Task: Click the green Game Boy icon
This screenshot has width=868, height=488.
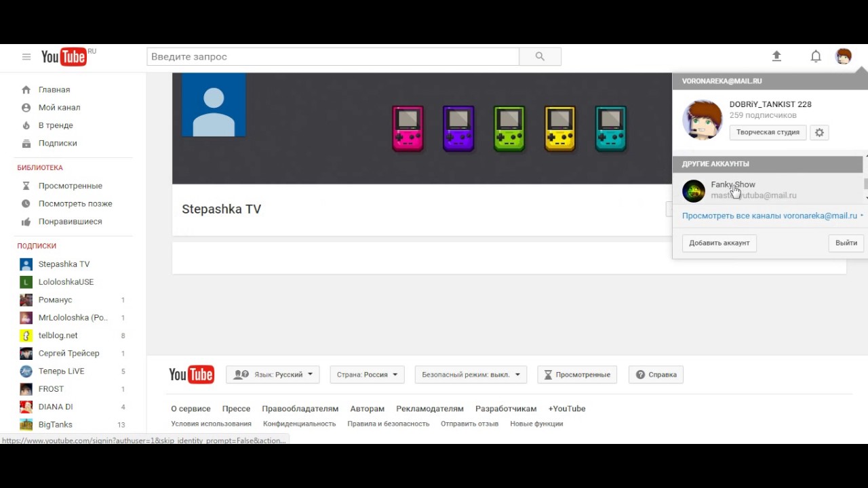Action: (x=509, y=128)
